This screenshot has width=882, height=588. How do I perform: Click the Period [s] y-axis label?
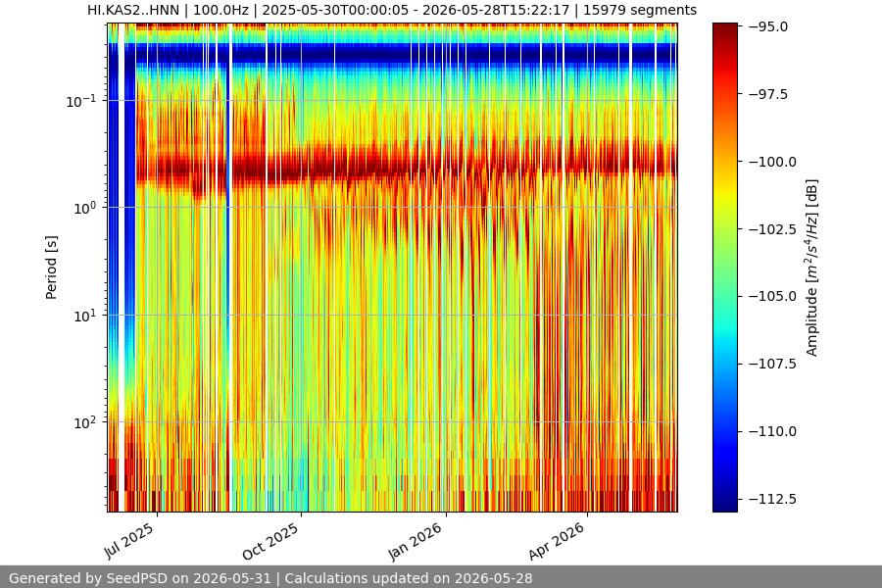(x=51, y=268)
